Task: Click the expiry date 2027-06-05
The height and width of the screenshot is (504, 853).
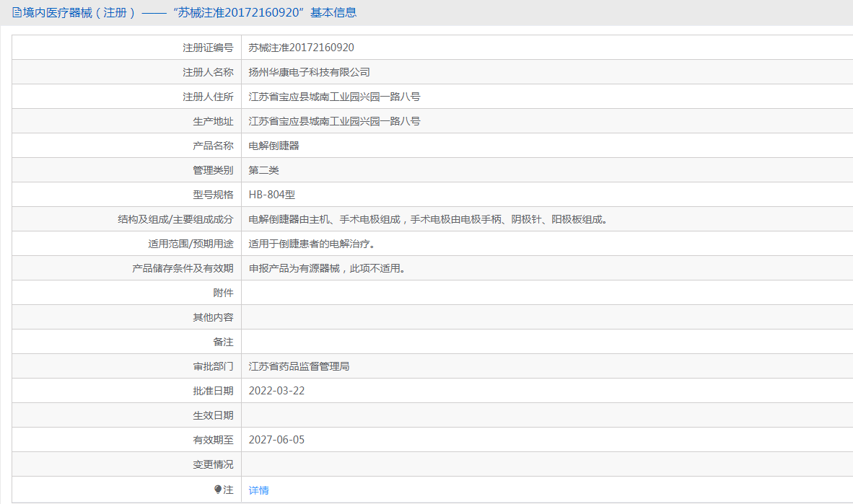Action: pyautogui.click(x=276, y=440)
